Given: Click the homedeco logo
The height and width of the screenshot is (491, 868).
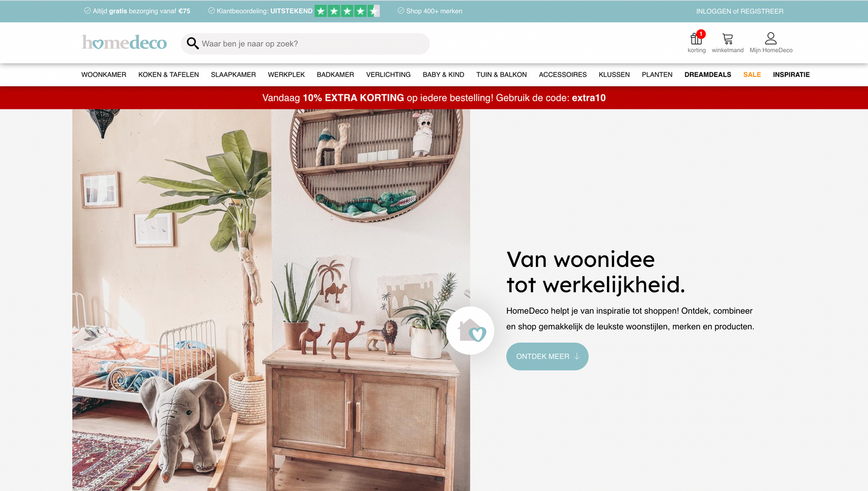Looking at the screenshot, I should [124, 42].
